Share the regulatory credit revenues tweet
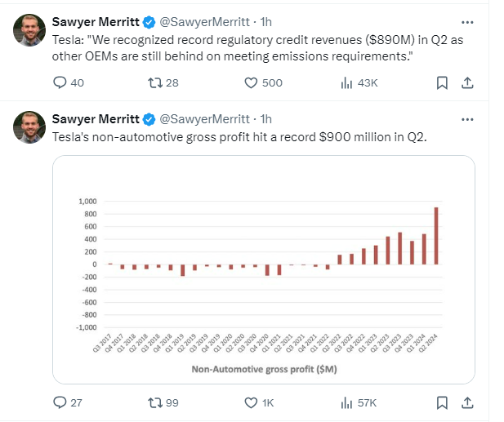 click(x=467, y=83)
